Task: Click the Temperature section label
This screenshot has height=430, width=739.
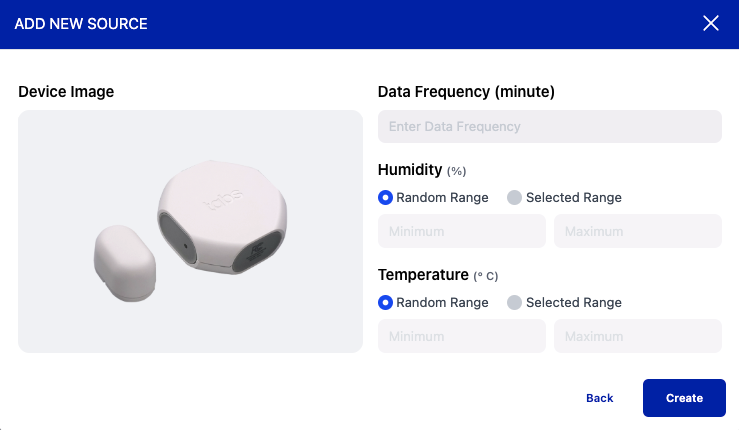Action: click(x=423, y=274)
